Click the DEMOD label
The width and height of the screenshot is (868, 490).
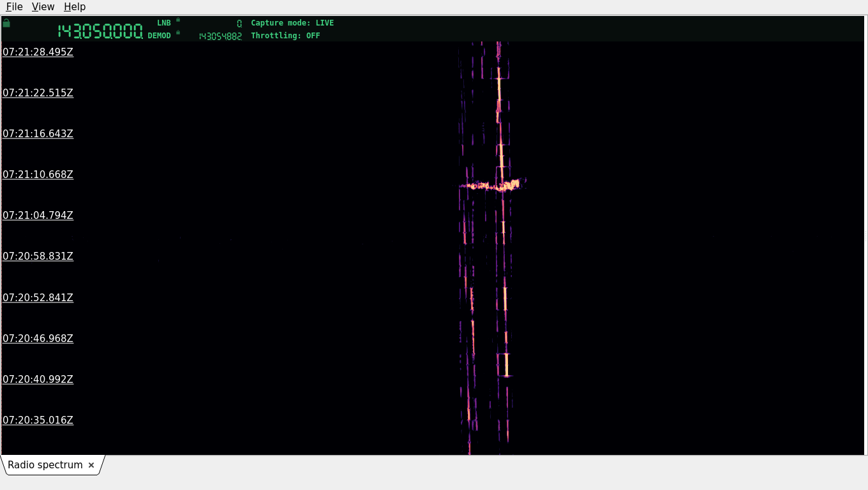click(x=160, y=36)
